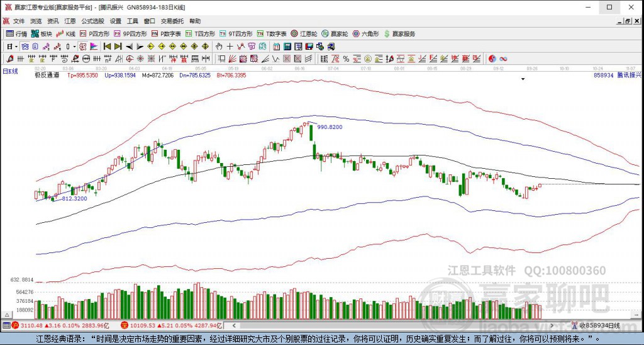644x345 pixels.
Task: Open the 窗口 menu
Action: [150, 21]
